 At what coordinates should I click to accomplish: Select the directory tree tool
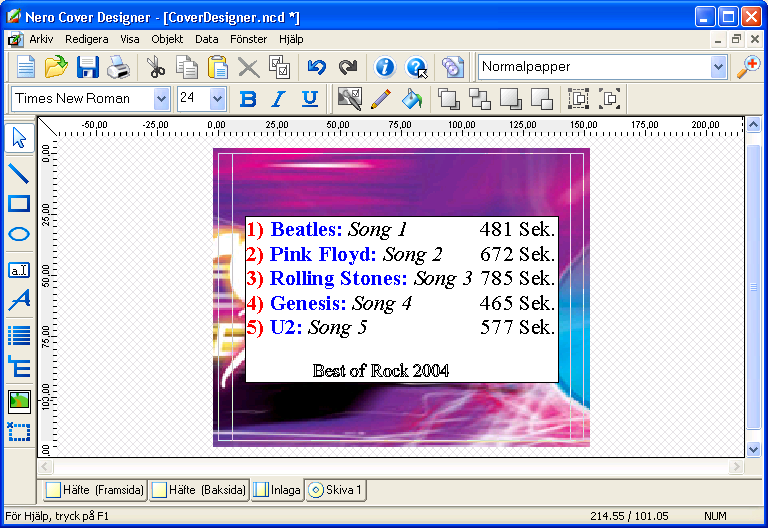tap(19, 366)
